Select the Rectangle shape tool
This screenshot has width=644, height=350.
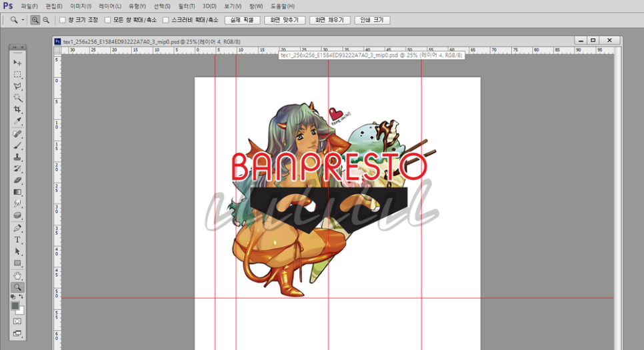[17, 263]
